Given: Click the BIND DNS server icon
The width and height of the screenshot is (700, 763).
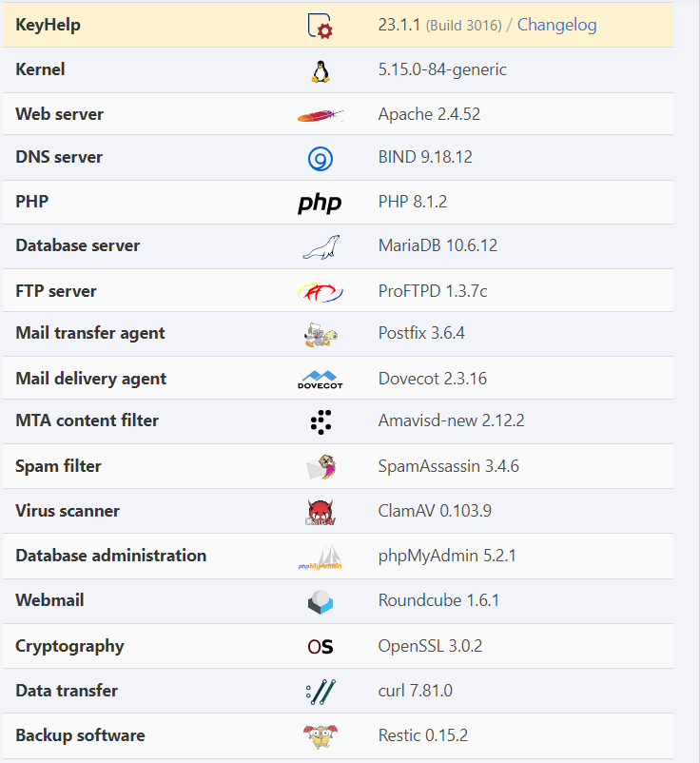Looking at the screenshot, I should (320, 159).
